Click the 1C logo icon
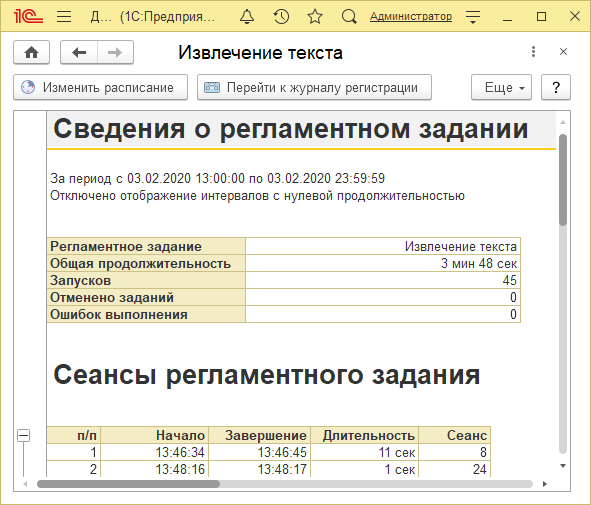The image size is (591, 505). point(28,17)
